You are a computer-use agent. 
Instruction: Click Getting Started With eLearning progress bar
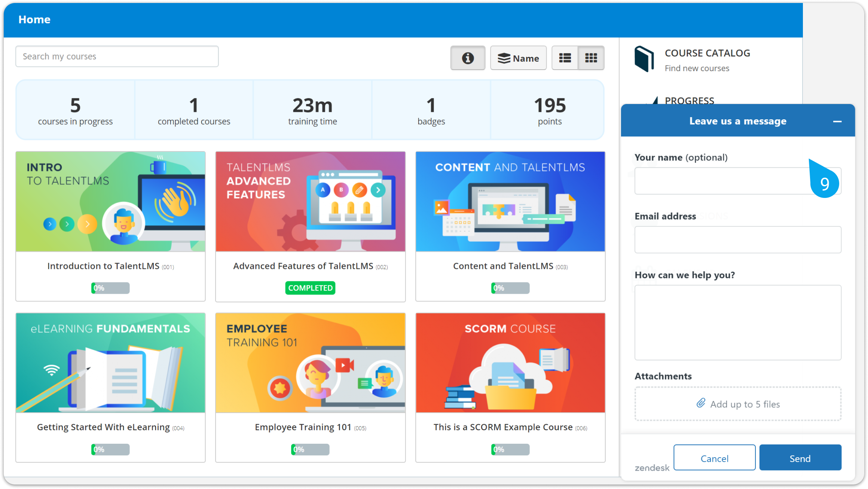(x=110, y=449)
